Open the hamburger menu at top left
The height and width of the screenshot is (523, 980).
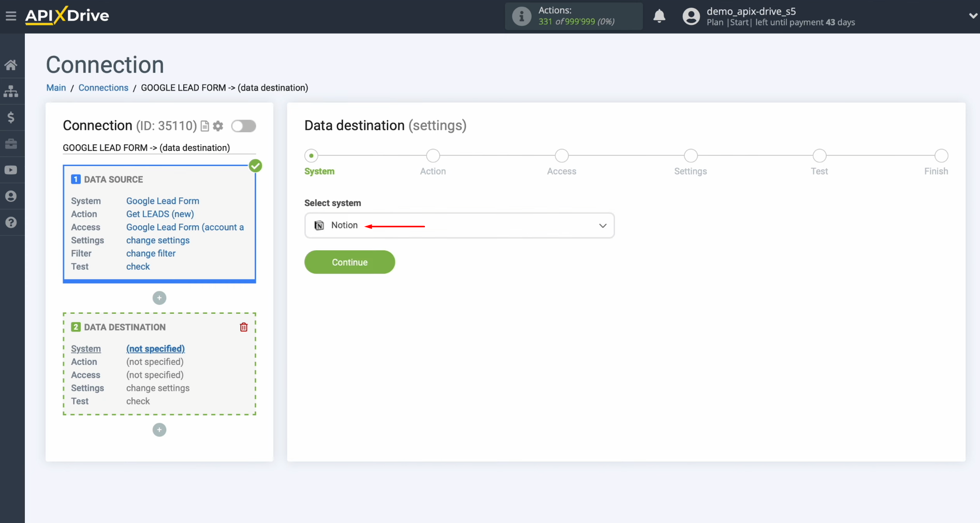click(11, 16)
